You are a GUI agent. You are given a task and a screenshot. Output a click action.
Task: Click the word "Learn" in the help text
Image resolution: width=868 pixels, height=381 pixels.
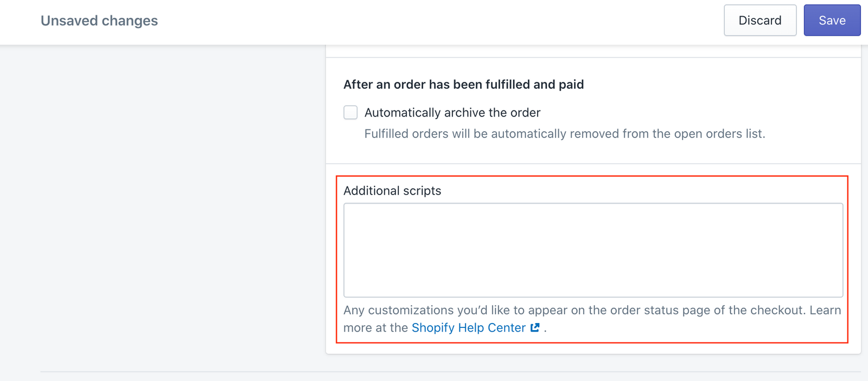825,310
